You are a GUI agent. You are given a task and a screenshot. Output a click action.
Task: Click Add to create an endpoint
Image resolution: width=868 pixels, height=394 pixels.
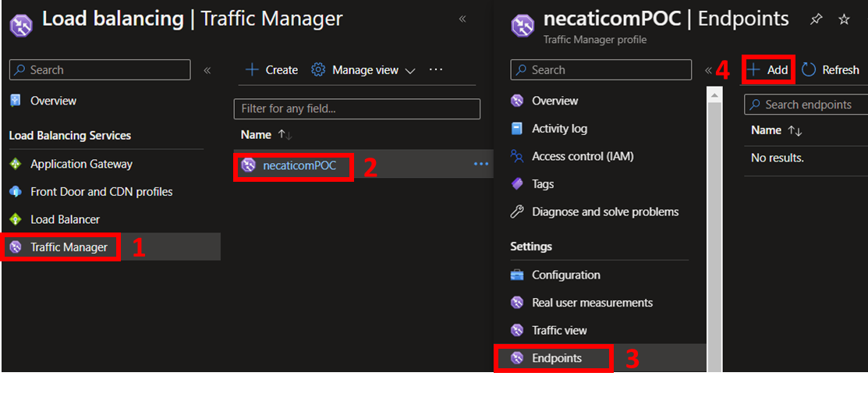(x=767, y=69)
